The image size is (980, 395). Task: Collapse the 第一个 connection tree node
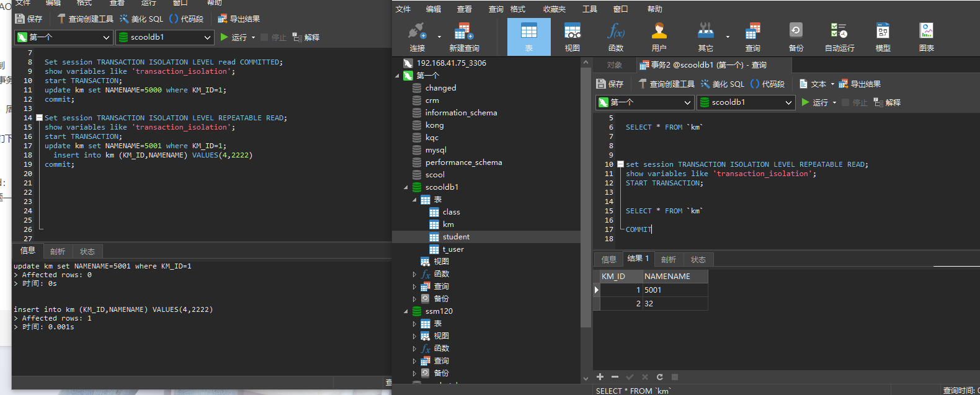[x=398, y=76]
